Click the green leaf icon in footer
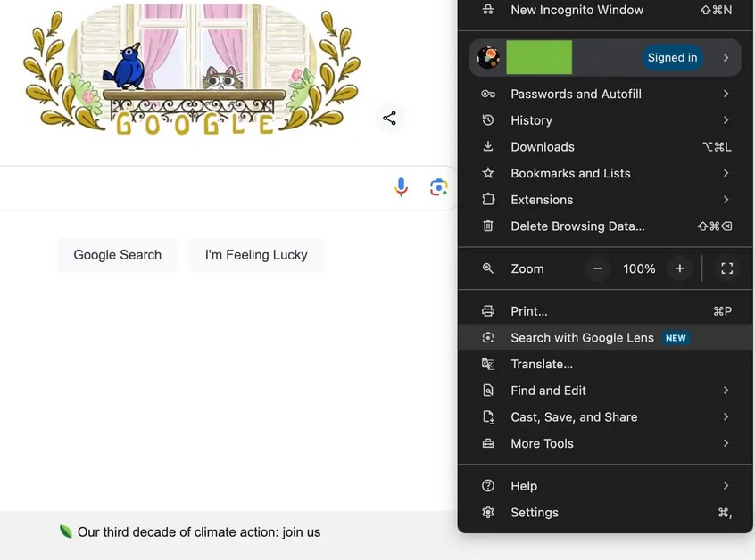 65,531
